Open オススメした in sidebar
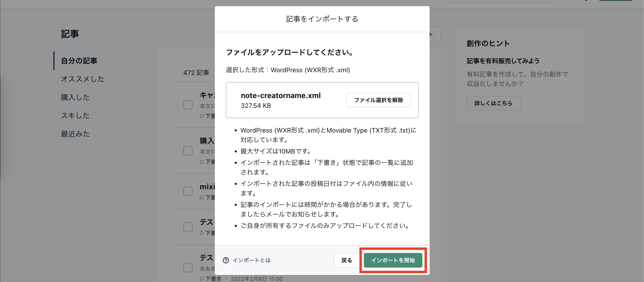This screenshot has width=644, height=282. pyautogui.click(x=82, y=79)
